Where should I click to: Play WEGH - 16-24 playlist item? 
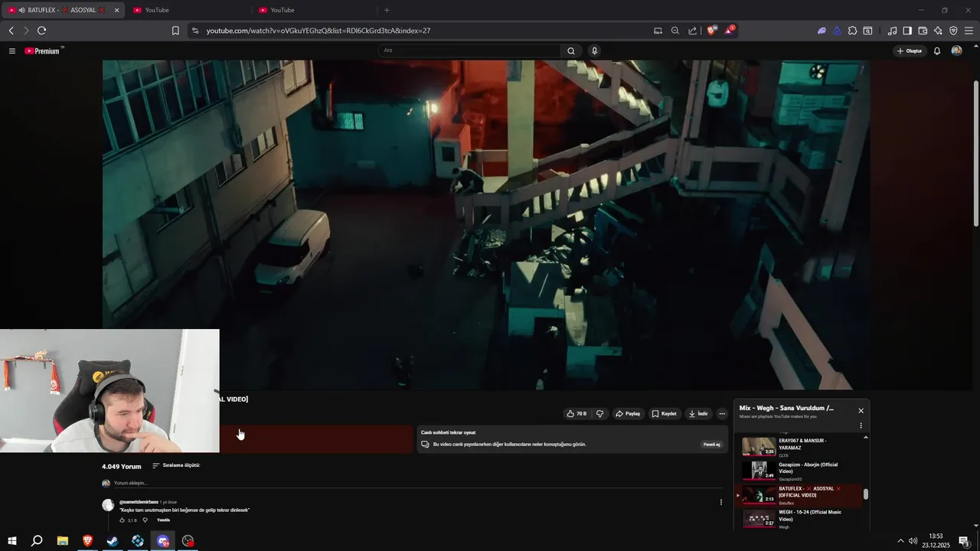pyautogui.click(x=800, y=518)
